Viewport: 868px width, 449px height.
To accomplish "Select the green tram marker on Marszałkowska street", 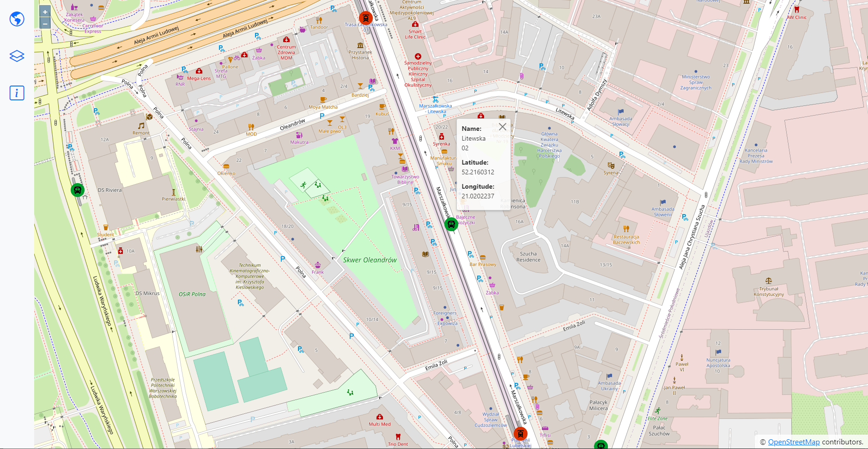I will pyautogui.click(x=452, y=223).
